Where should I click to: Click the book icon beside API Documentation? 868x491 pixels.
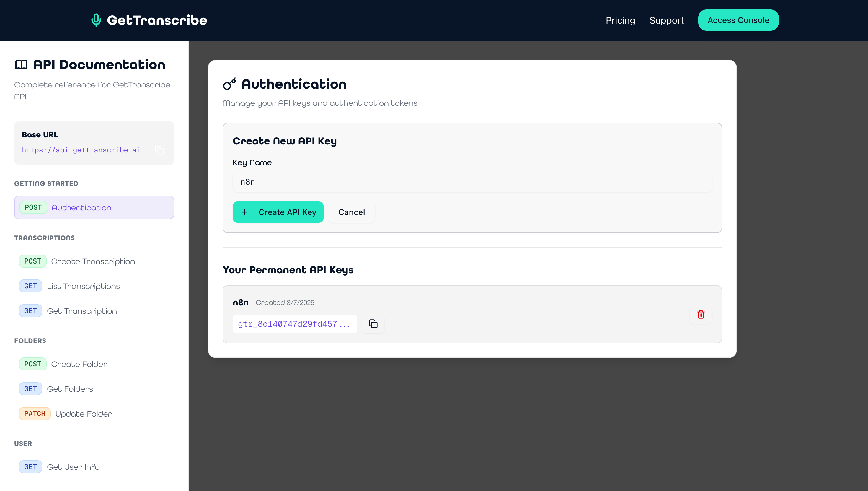pyautogui.click(x=21, y=64)
